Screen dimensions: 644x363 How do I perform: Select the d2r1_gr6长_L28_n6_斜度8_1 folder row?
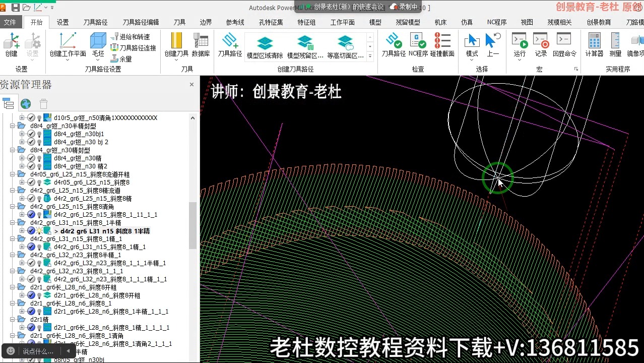(71, 304)
